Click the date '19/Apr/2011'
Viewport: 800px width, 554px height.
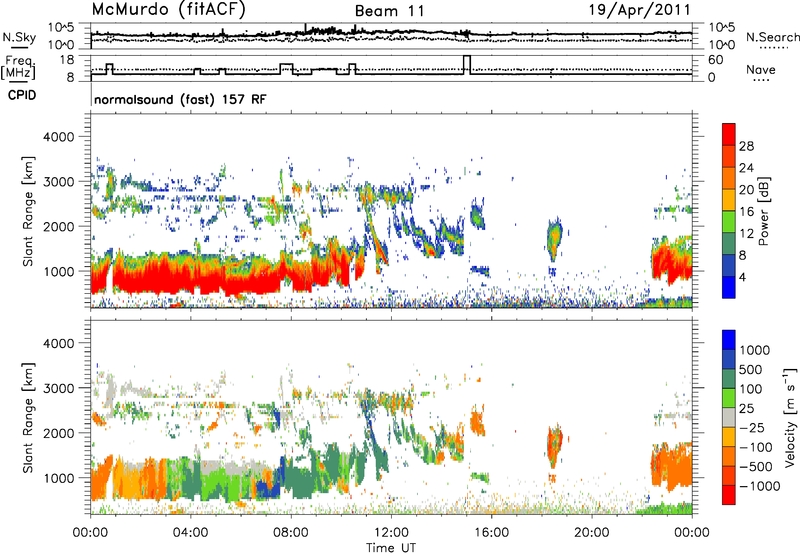coord(640,10)
